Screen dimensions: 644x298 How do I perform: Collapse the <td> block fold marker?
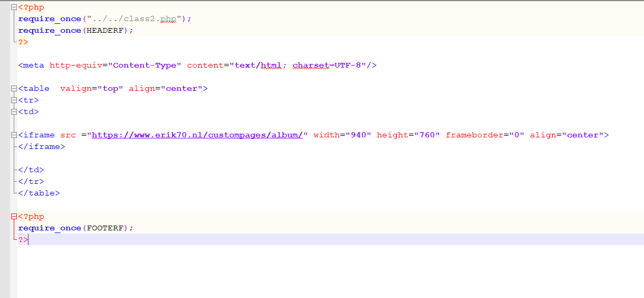point(14,112)
